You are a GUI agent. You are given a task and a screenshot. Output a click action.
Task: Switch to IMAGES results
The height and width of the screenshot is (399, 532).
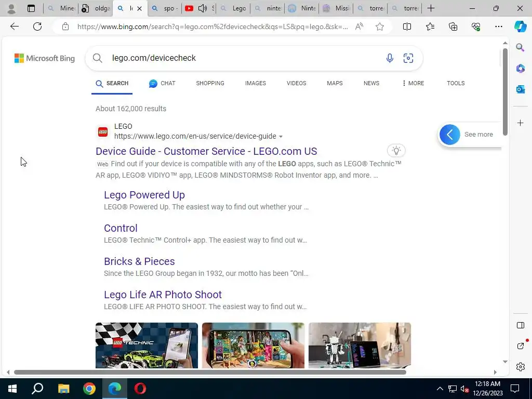click(256, 83)
